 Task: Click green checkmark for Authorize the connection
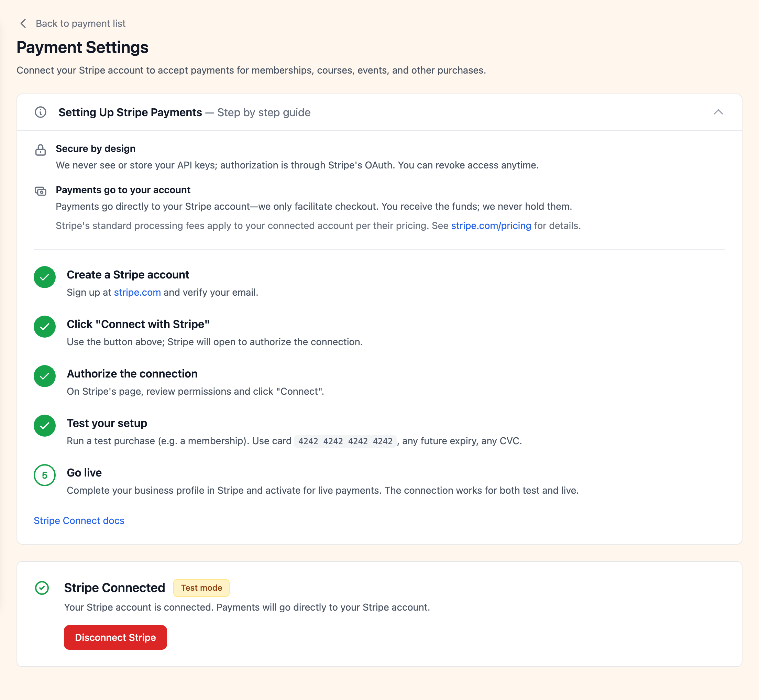tap(45, 376)
